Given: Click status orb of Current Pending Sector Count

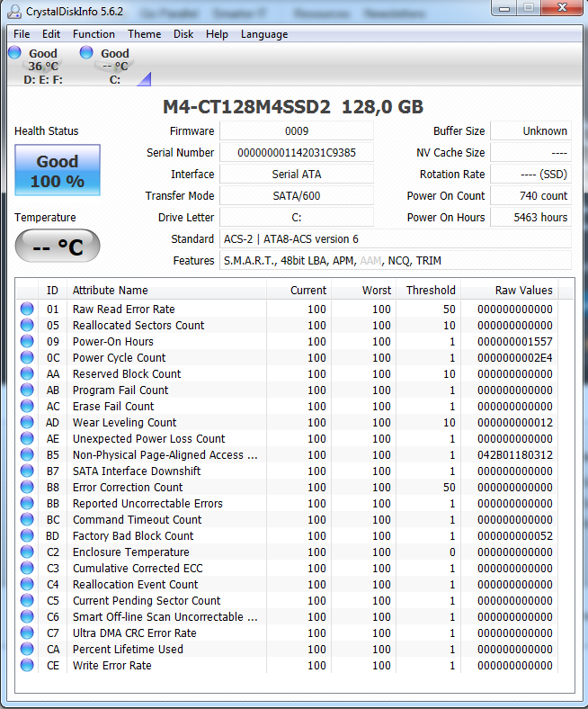Looking at the screenshot, I should (27, 600).
